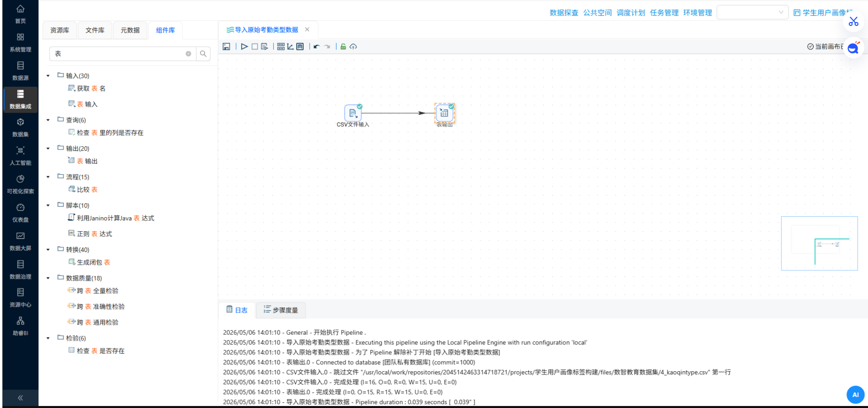Close the 导入原始考勤类型数据 tab
The image size is (868, 408).
pos(307,30)
